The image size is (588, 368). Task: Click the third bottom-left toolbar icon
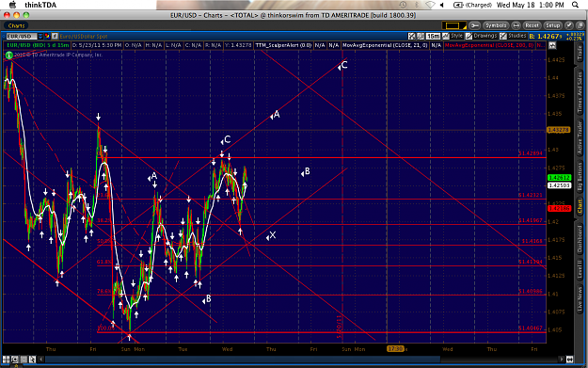[x=24, y=360]
